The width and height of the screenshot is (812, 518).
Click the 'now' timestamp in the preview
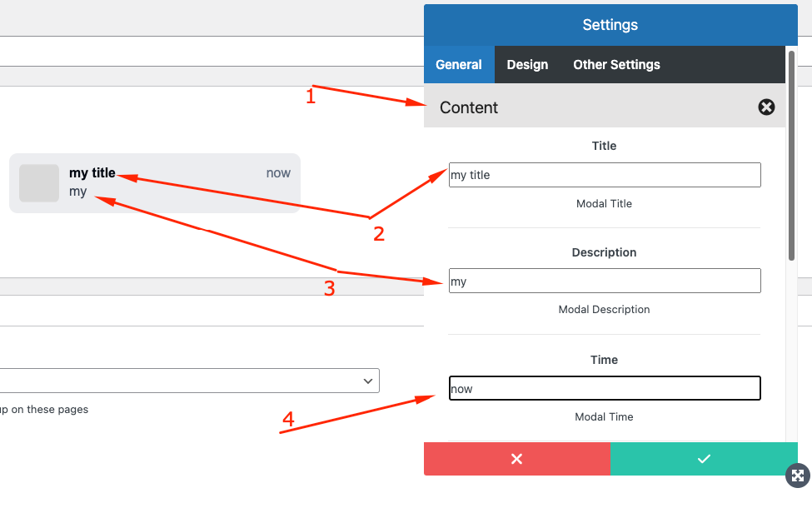click(278, 173)
